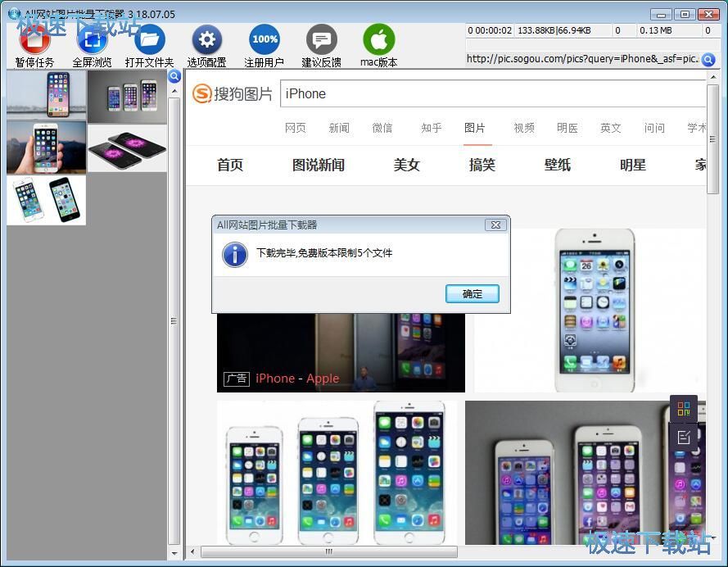This screenshot has height=567, width=728.
Task: Switch to the 新闻 tab
Action: point(339,128)
